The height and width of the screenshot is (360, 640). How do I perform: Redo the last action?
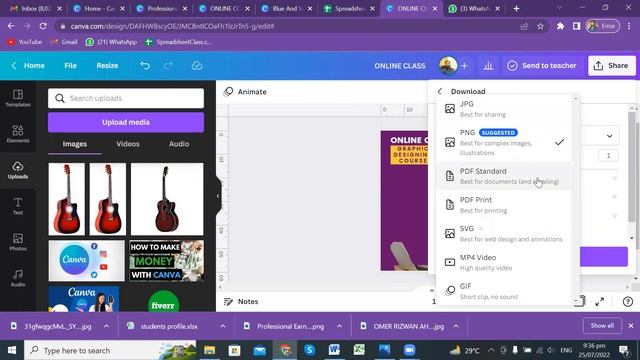pos(168,65)
